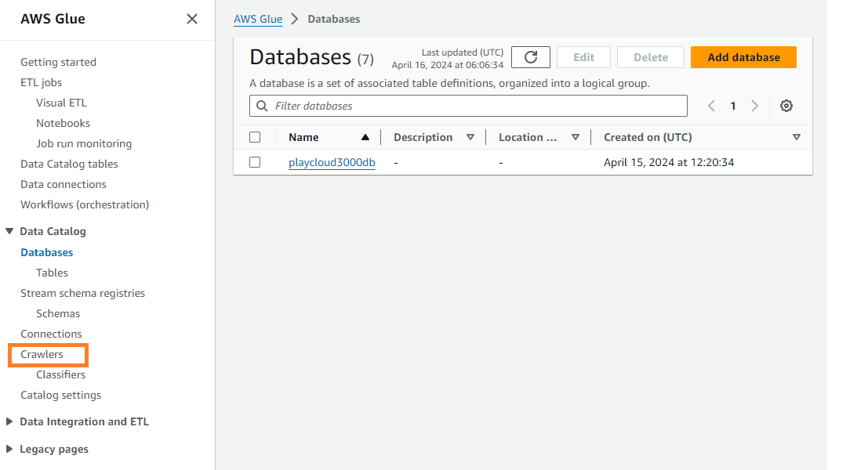The height and width of the screenshot is (470, 868).
Task: Click the Edit button
Action: (x=583, y=57)
